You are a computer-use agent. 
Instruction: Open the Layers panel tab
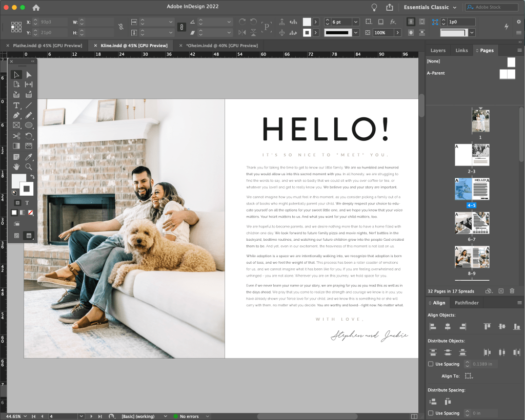point(437,50)
